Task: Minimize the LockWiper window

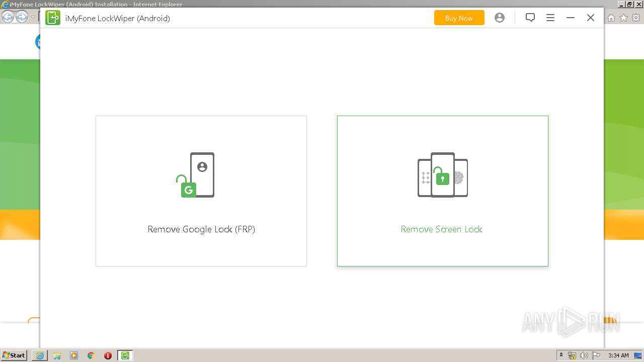Action: 571,18
